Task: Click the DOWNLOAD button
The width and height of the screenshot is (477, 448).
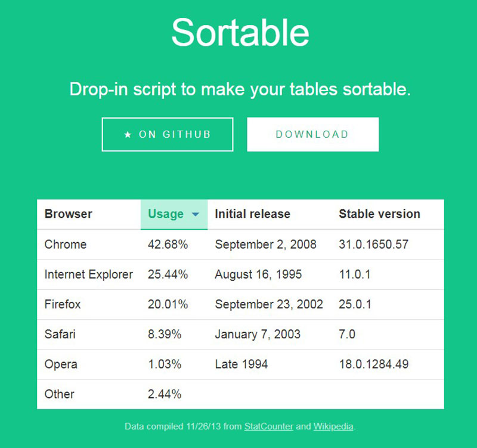Action: (x=312, y=134)
